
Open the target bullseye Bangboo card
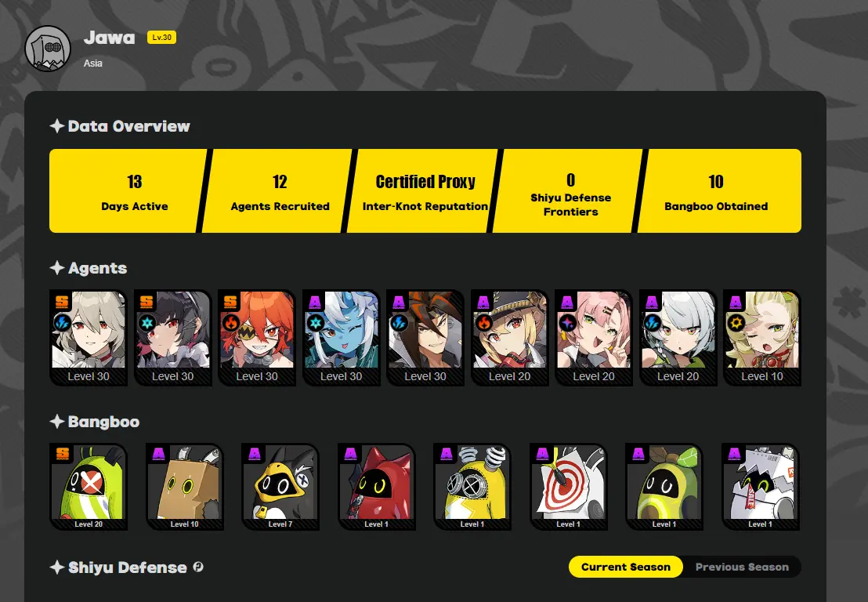568,487
